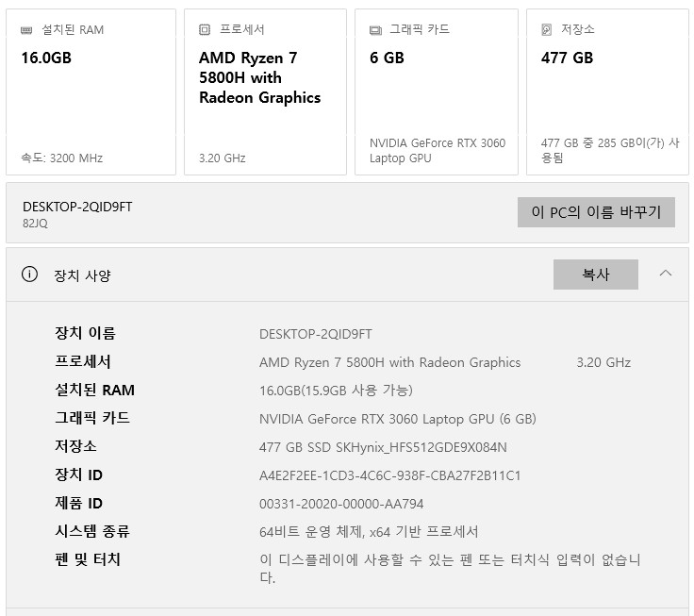Click the graphics card icon

375,30
